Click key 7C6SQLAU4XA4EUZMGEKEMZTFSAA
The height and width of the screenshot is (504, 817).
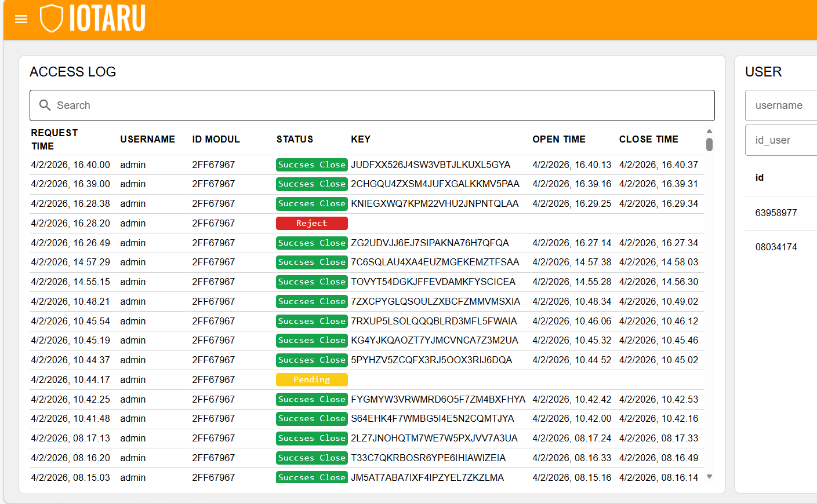tap(435, 262)
